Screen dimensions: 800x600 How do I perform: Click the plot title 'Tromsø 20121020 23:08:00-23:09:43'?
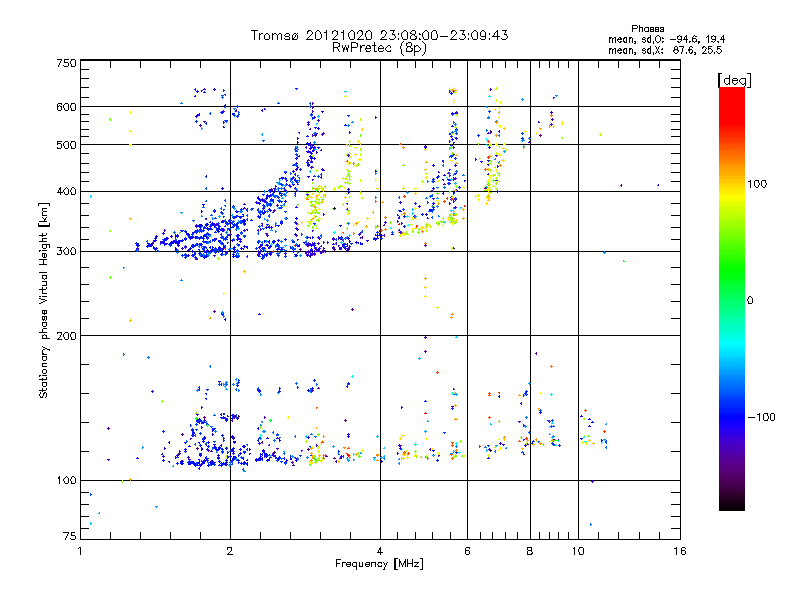click(x=379, y=35)
